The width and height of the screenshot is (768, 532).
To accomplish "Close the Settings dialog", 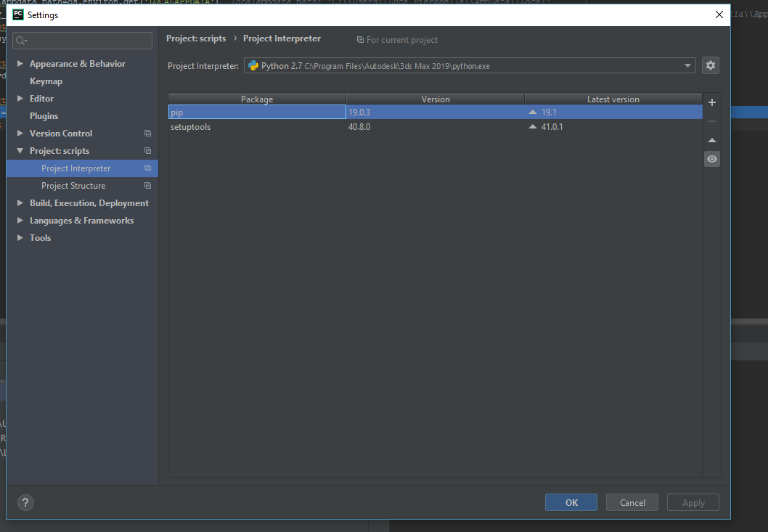I will point(719,15).
